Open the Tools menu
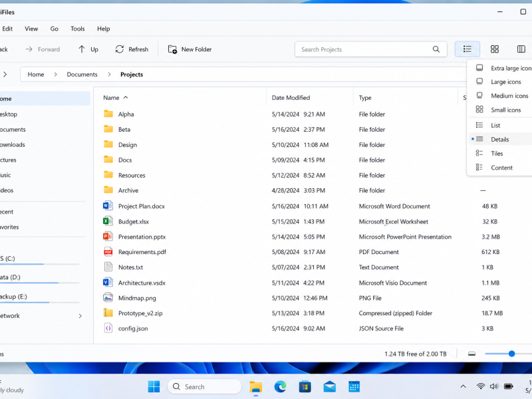The image size is (532, 399). [77, 29]
